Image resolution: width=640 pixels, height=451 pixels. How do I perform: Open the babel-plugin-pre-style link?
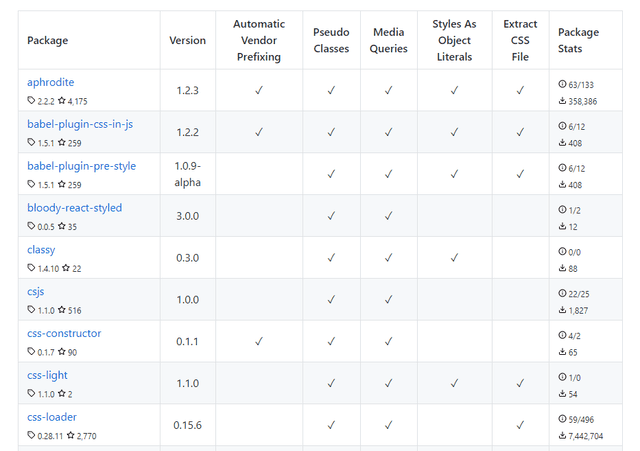(82, 166)
